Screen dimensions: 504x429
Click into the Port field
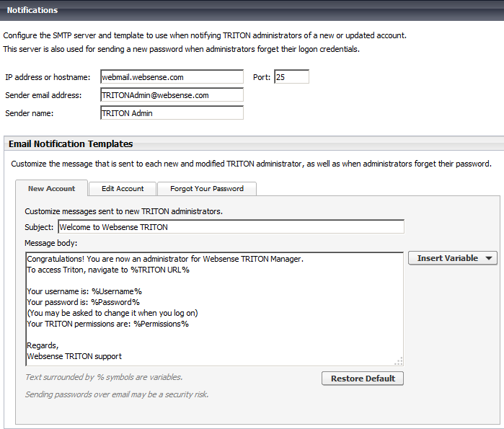point(291,77)
